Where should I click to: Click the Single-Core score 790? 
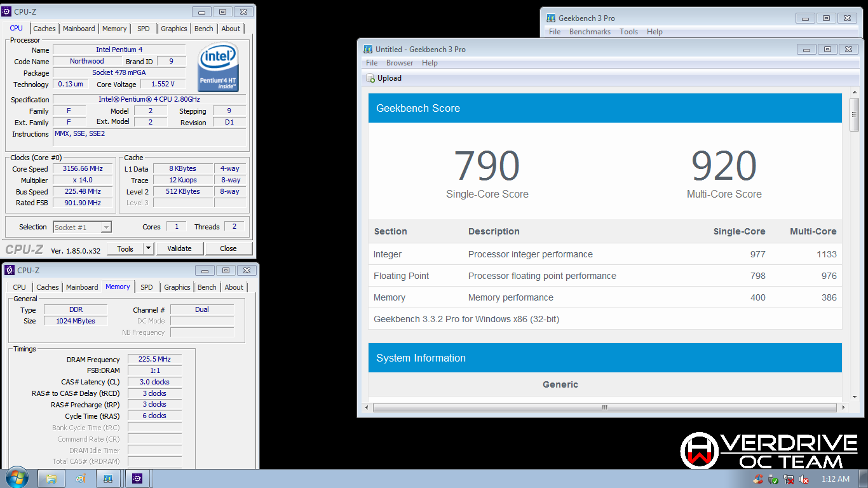tap(487, 166)
